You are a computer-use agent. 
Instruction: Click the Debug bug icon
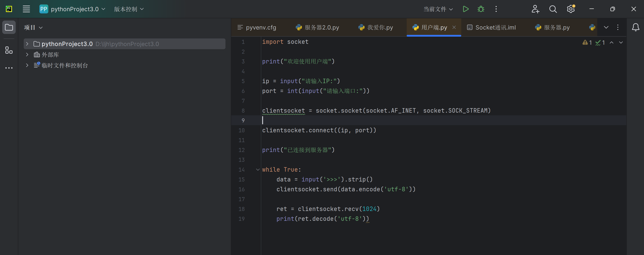(481, 9)
